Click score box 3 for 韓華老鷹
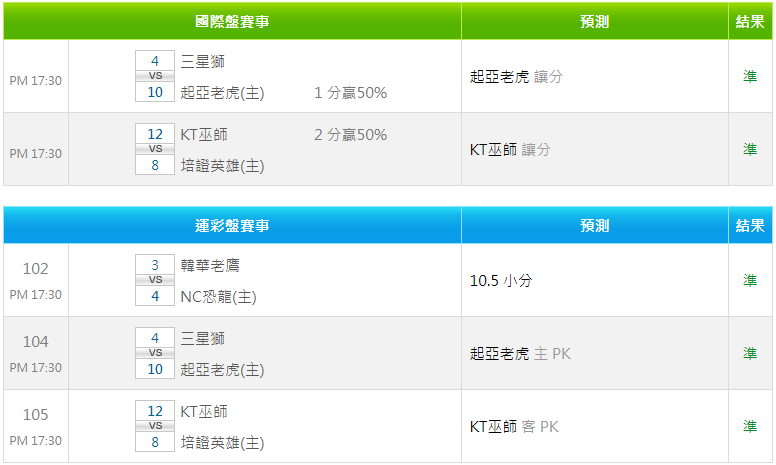 155,265
